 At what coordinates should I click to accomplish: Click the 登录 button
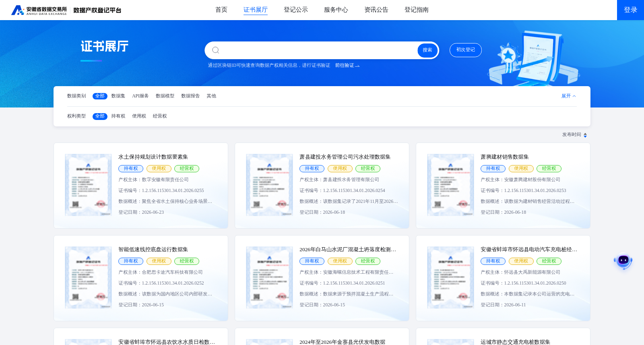(630, 10)
